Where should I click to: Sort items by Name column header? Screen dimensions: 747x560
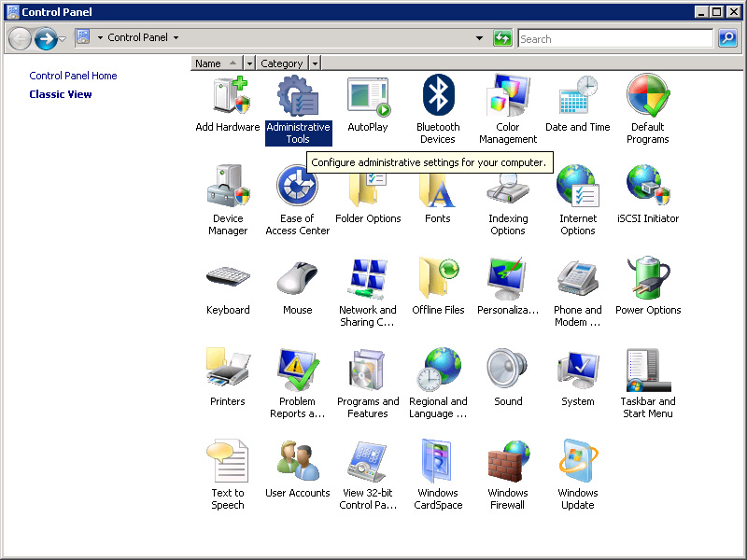(217, 63)
